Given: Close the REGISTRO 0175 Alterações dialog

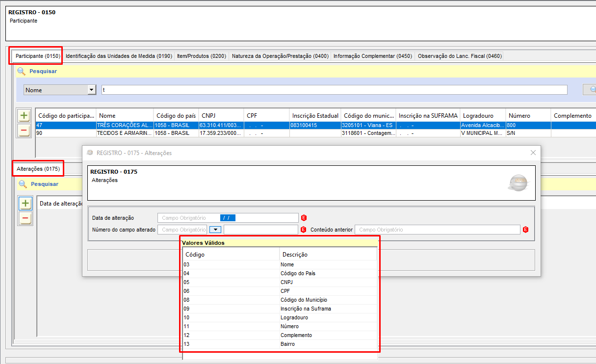Looking at the screenshot, I should click(533, 153).
